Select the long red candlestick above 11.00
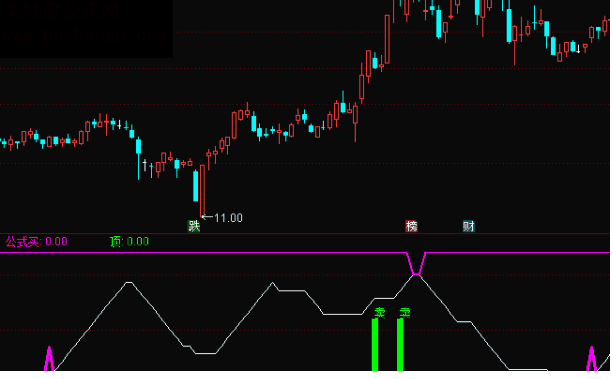 coord(202,190)
